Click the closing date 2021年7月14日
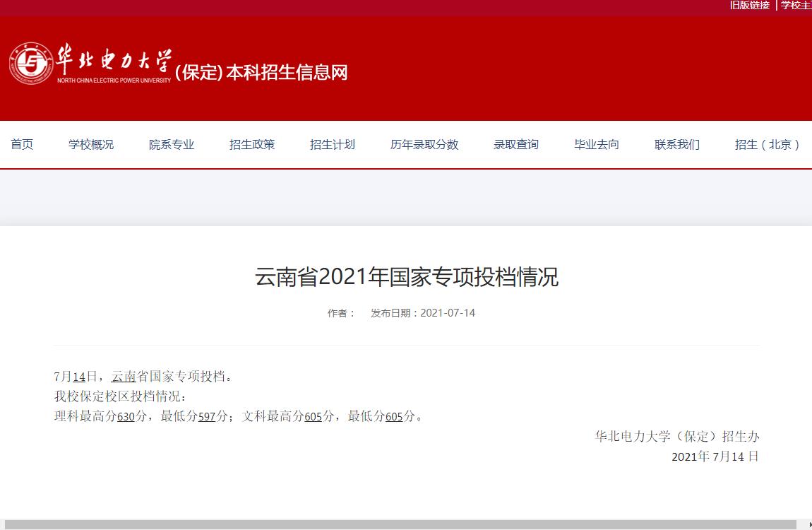 point(715,457)
